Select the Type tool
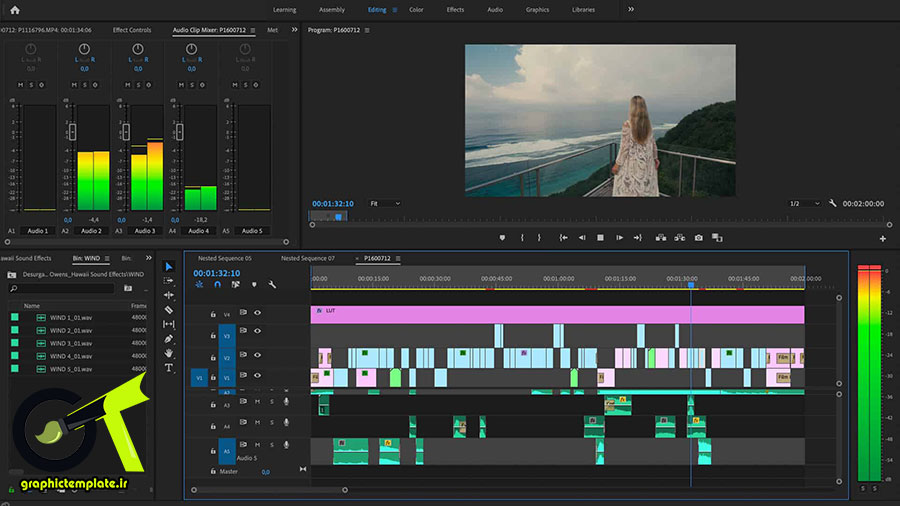900x506 pixels. pos(169,368)
